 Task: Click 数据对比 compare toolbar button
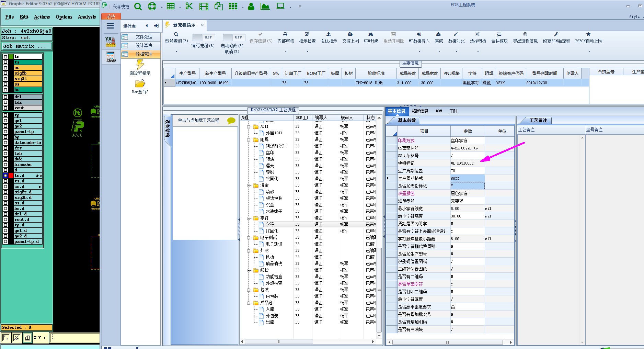456,37
